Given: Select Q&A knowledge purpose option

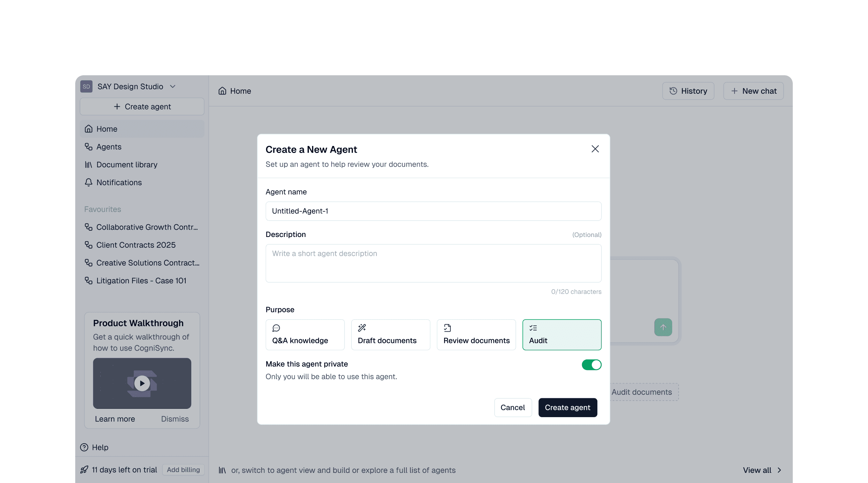Looking at the screenshot, I should (305, 335).
